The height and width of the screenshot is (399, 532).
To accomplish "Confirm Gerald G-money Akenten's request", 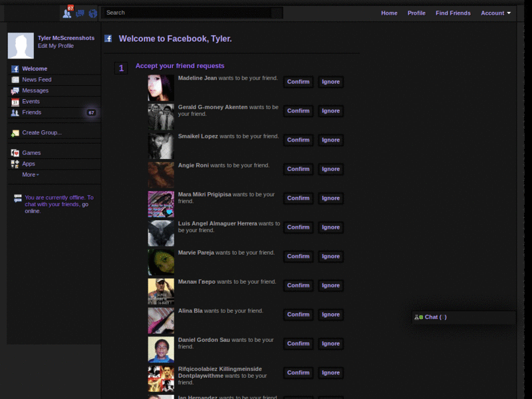I will click(298, 111).
